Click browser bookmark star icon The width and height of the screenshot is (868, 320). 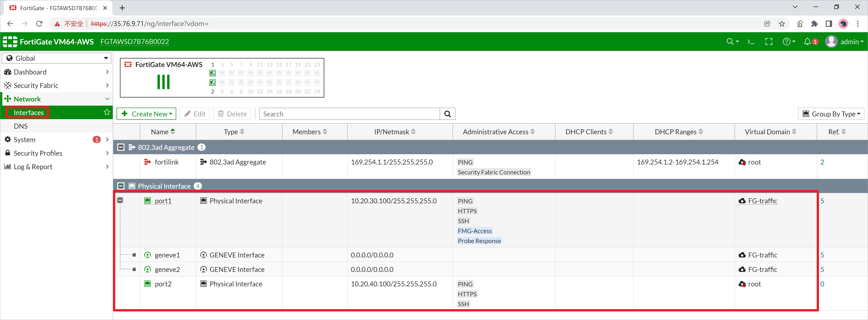click(x=782, y=23)
